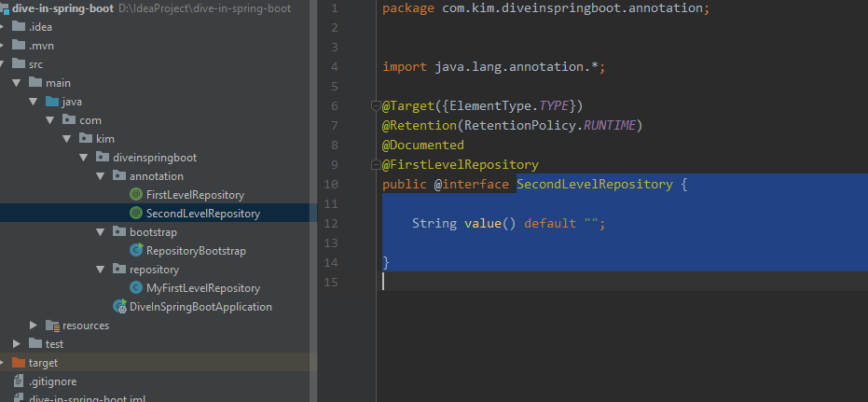Collapse the bootstrap package node
The width and height of the screenshot is (868, 402).
pyautogui.click(x=100, y=232)
